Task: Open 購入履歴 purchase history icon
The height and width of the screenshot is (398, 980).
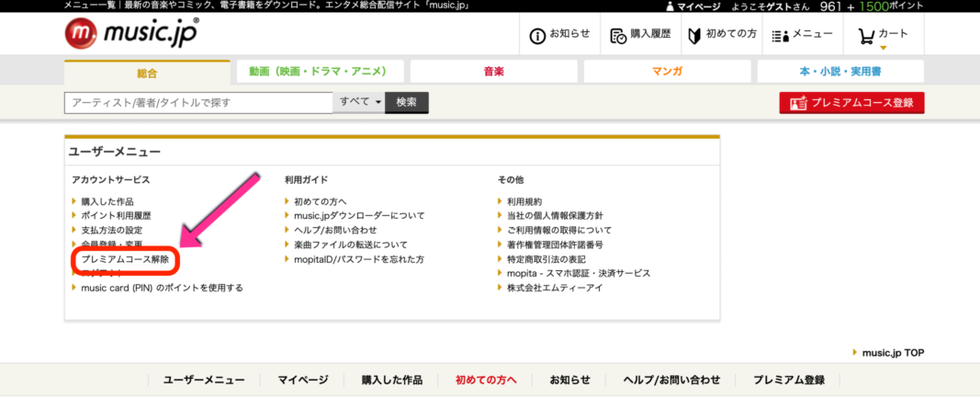Action: tap(619, 36)
